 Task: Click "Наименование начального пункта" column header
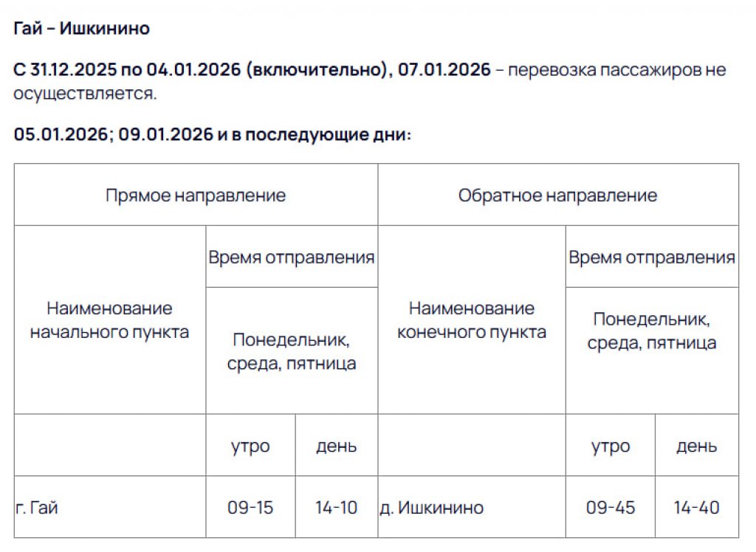109,320
